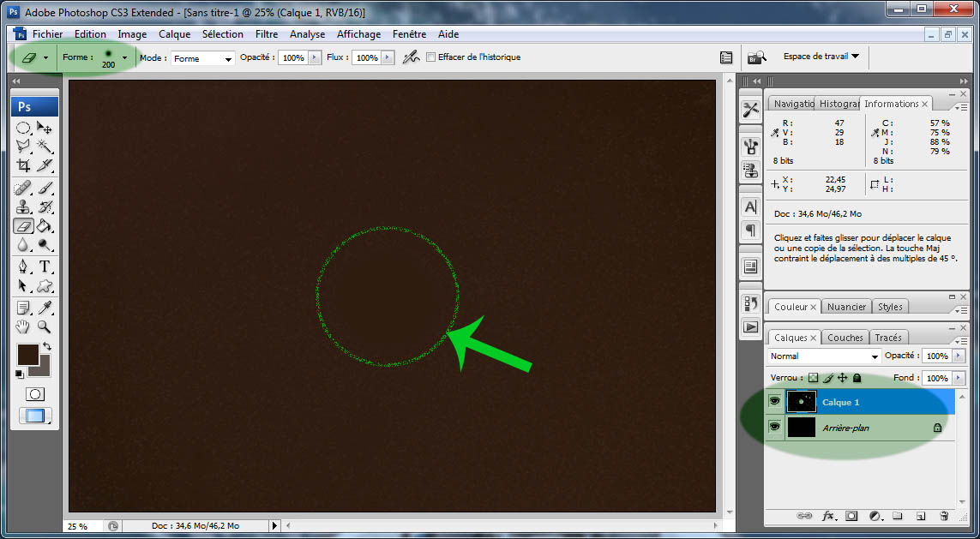Image resolution: width=980 pixels, height=539 pixels.
Task: Click the background color swatch
Action: point(43,369)
